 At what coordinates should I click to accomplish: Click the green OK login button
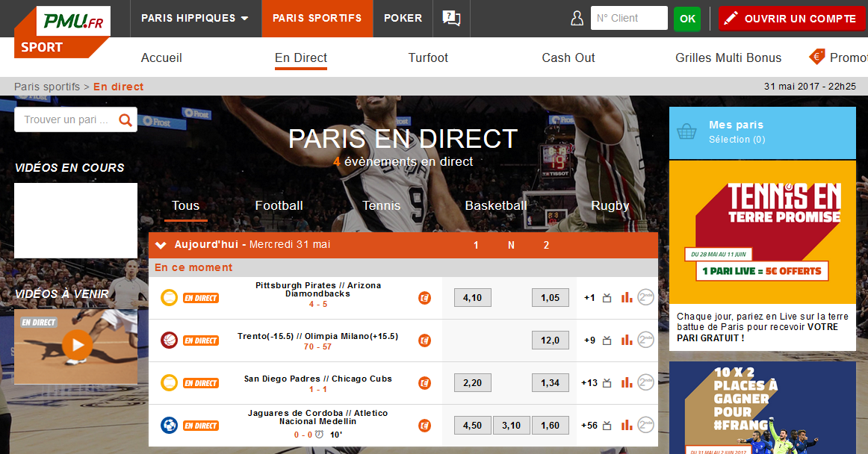pos(687,19)
